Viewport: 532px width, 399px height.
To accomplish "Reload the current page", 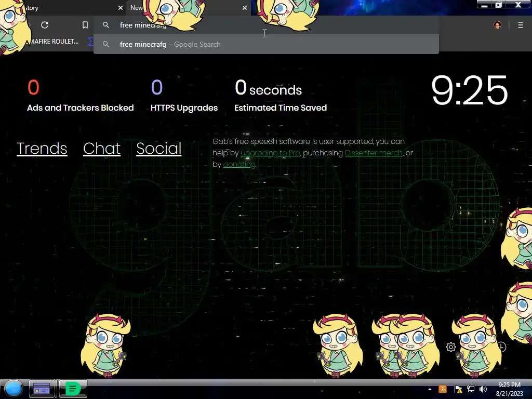I will coord(45,25).
